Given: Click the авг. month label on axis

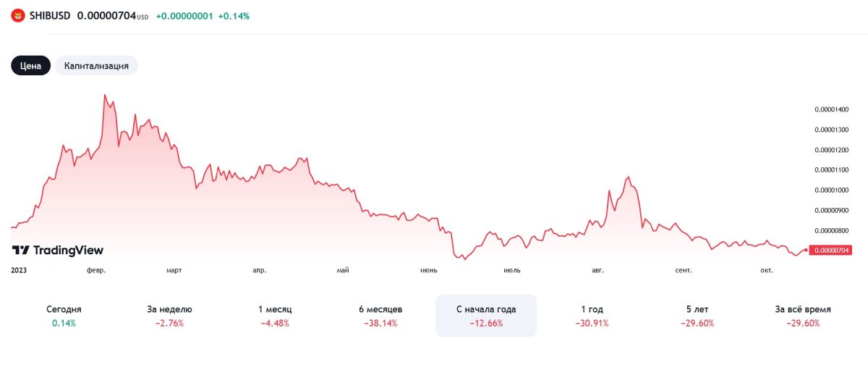Looking at the screenshot, I should 597,270.
